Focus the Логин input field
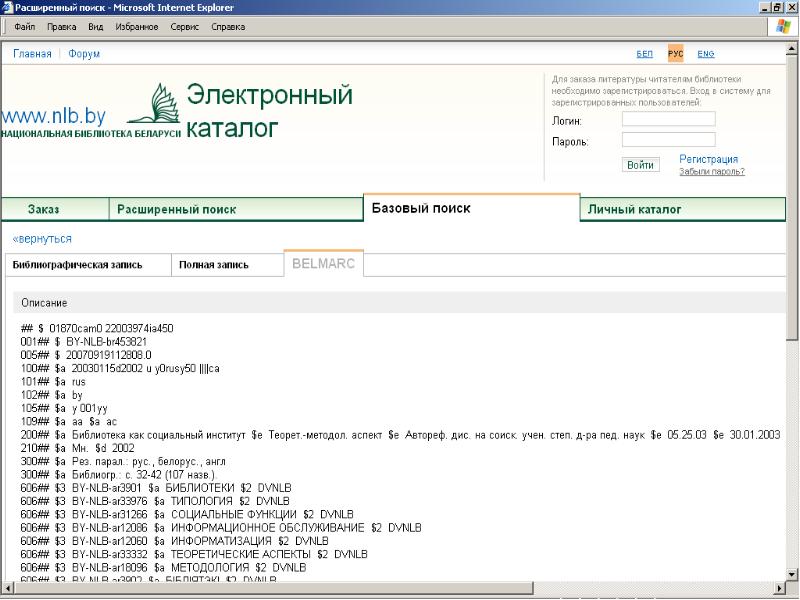Screen dimensions: 800x600 (x=668, y=119)
